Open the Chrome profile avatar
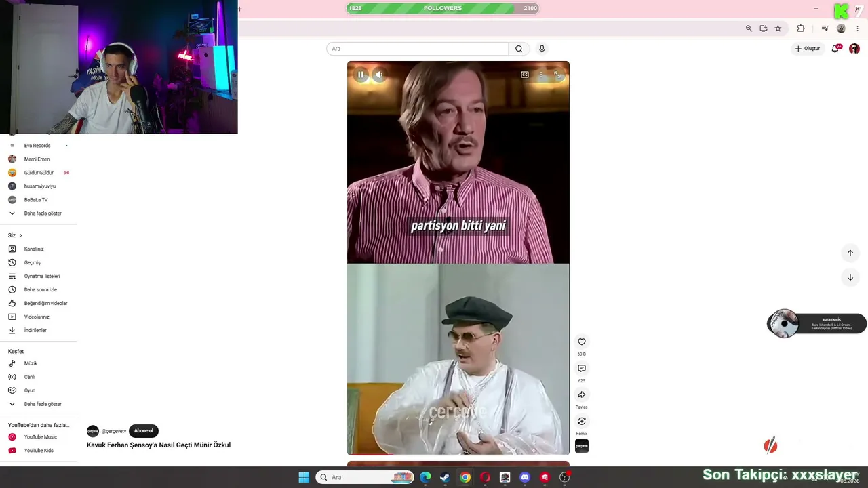This screenshot has width=868, height=488. (x=842, y=28)
